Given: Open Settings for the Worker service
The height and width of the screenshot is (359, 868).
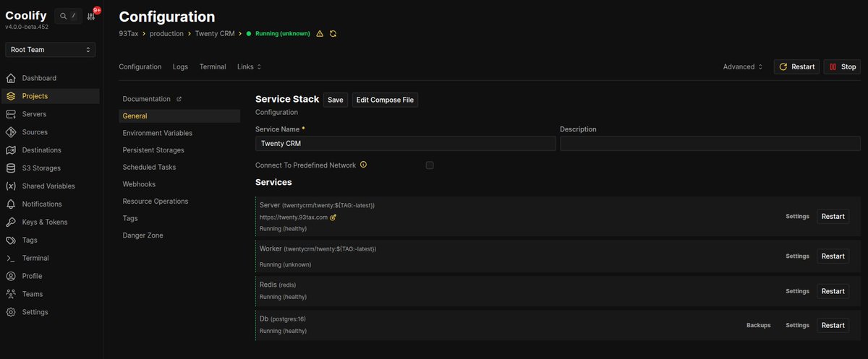Looking at the screenshot, I should pyautogui.click(x=797, y=256).
